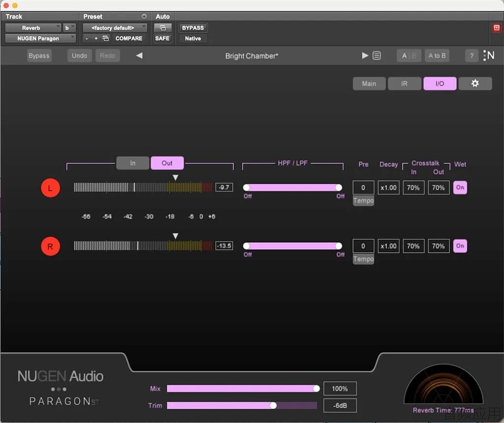Screen dimensions: 504x423
Task: Open the Main tab
Action: pyautogui.click(x=369, y=84)
